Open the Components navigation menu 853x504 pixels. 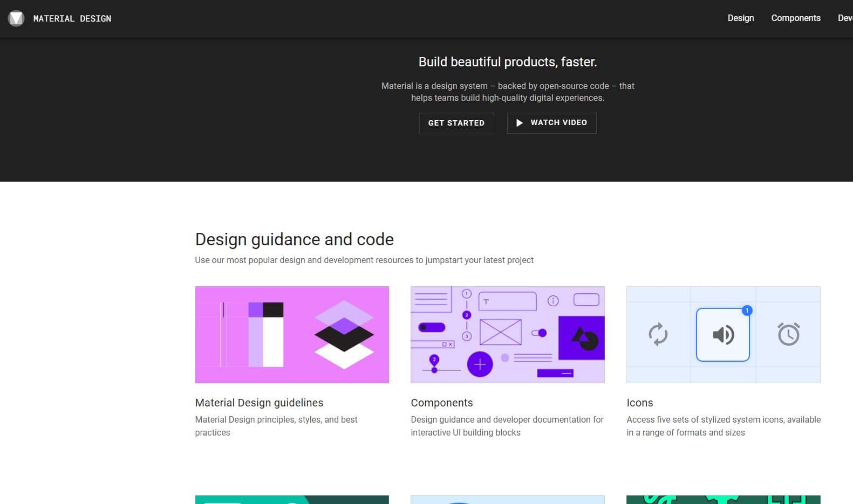point(796,18)
